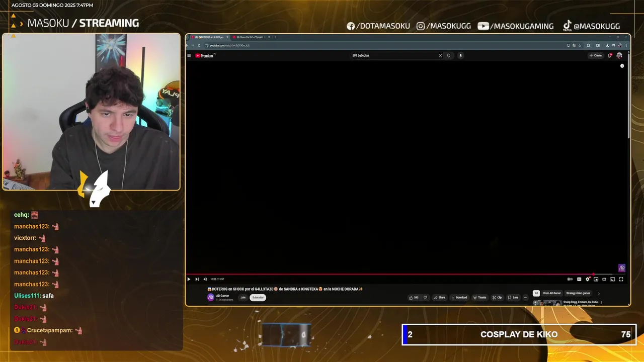Like the video (543)
Screen dimensions: 644x362
pyautogui.click(x=414, y=297)
